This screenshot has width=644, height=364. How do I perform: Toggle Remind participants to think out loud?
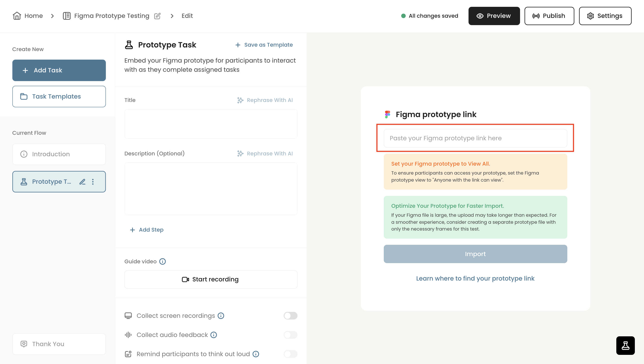coord(290,354)
